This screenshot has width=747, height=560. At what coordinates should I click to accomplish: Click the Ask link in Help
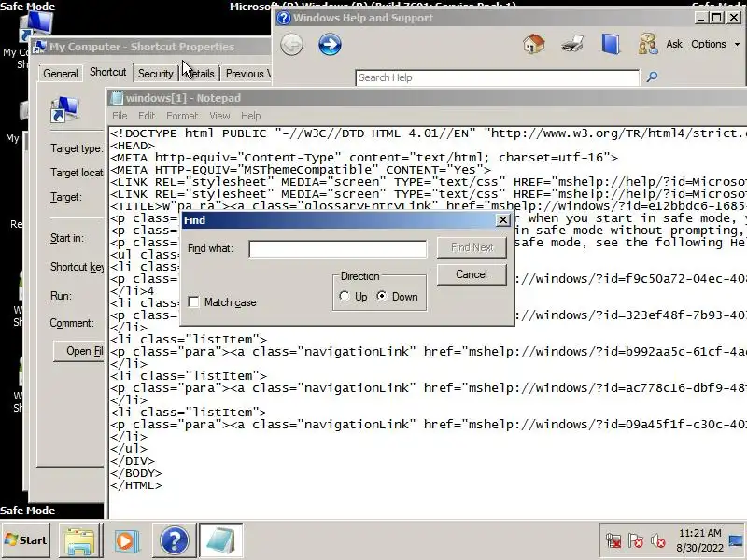tap(674, 44)
